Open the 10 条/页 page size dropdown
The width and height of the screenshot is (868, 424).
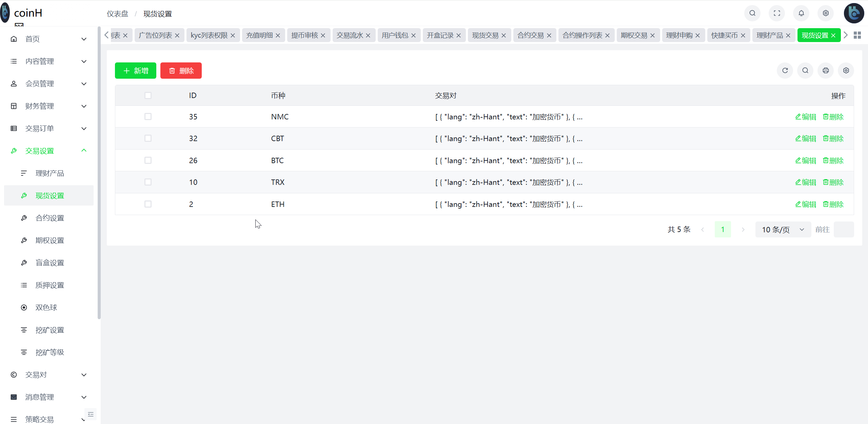(x=783, y=230)
